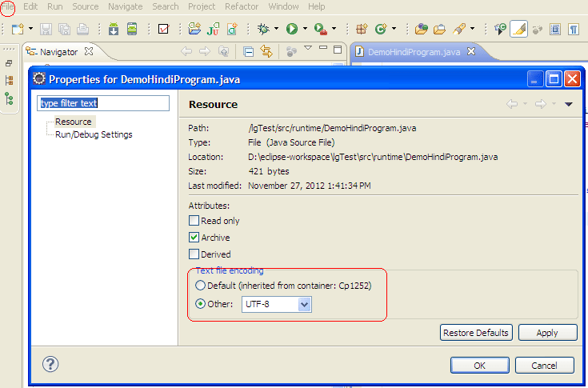Open the Refactor menu

(x=242, y=6)
